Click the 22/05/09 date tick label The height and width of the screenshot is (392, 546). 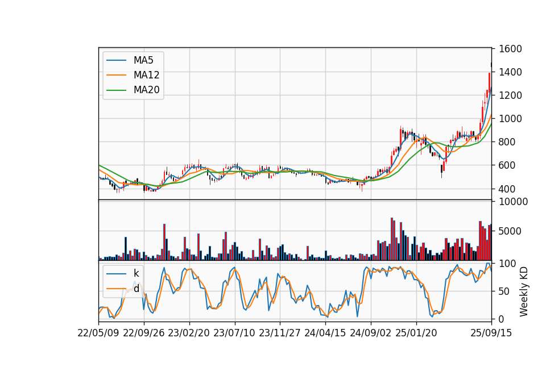click(x=98, y=333)
